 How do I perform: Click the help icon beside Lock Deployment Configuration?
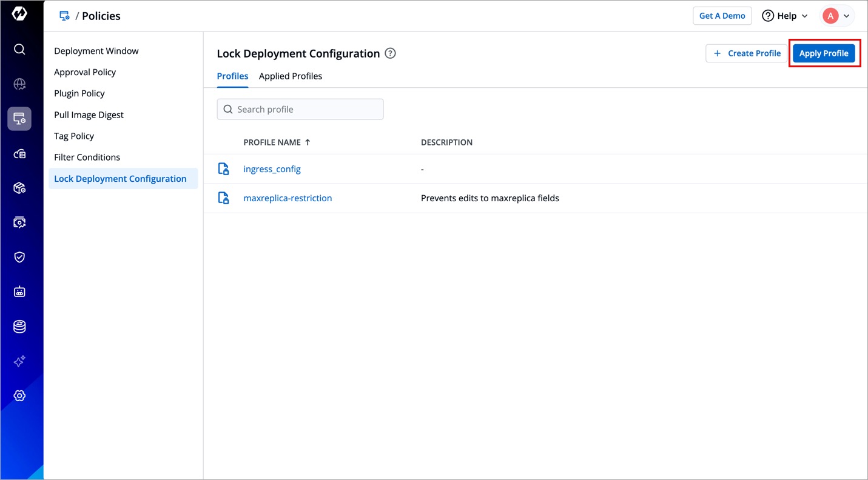click(x=391, y=53)
